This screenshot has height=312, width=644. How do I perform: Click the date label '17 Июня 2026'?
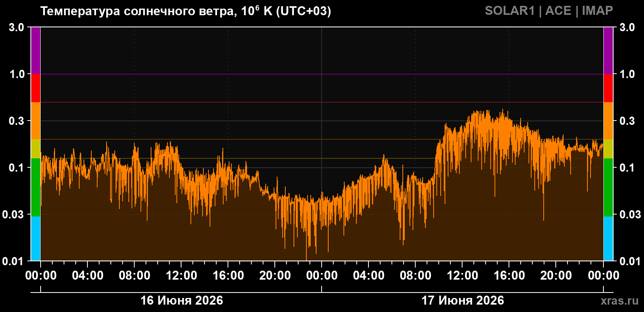463,300
